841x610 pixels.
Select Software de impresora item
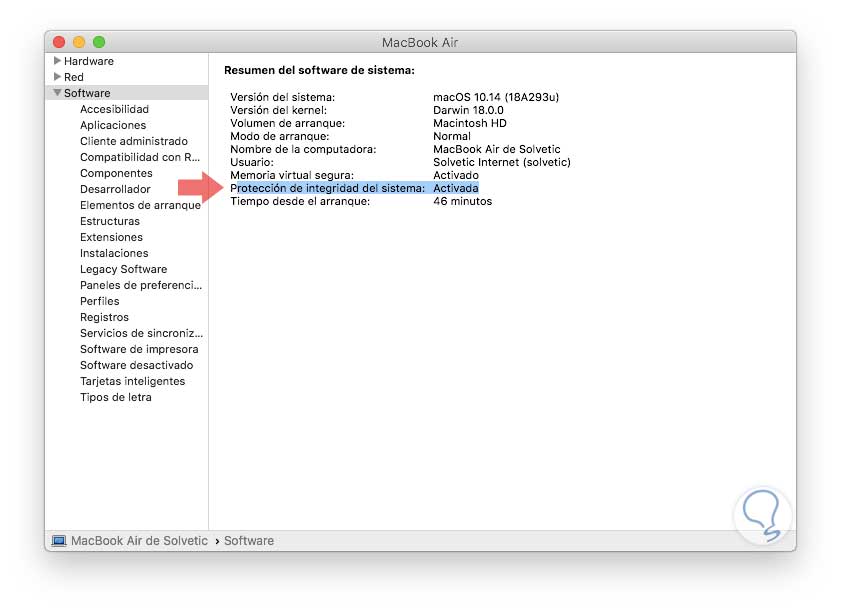tap(139, 349)
